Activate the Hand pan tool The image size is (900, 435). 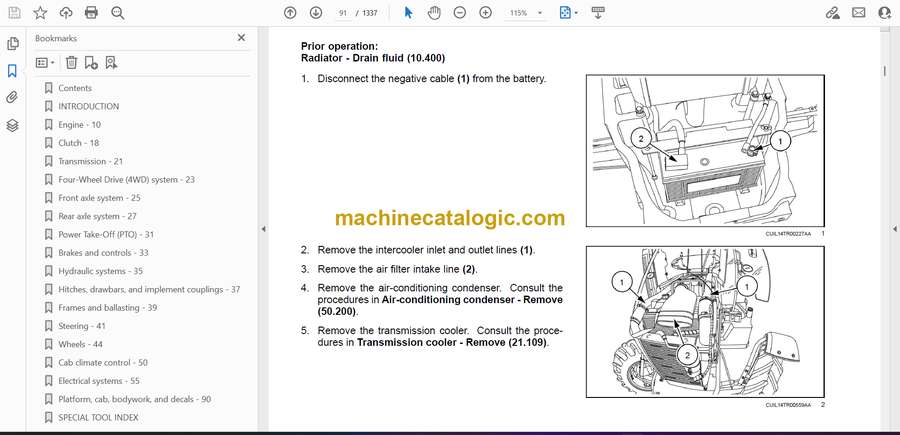[x=435, y=13]
